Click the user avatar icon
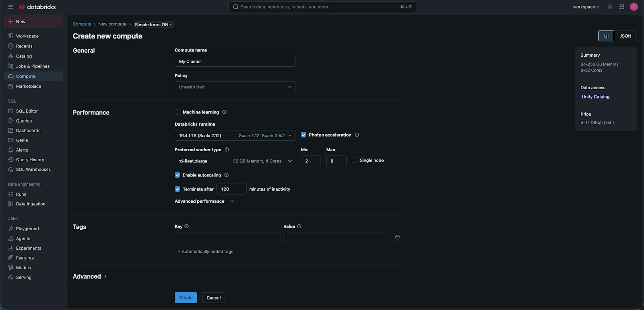Image resolution: width=644 pixels, height=310 pixels. (634, 7)
